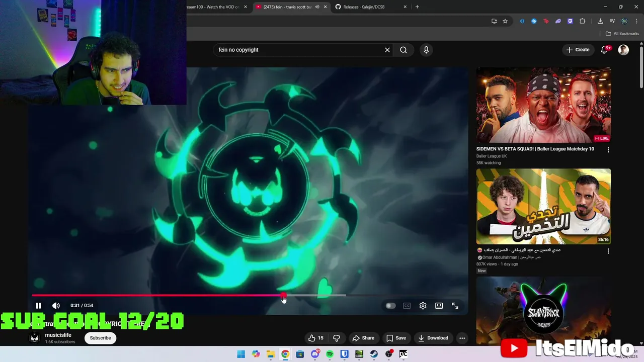
Task: Open the YouTube account avatar menu
Action: point(623,50)
